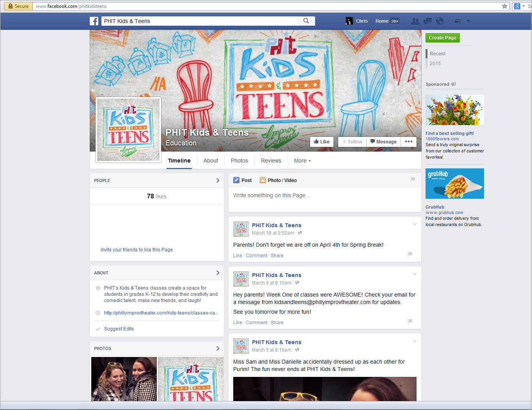Click 78 likes count
The image size is (532, 410).
pos(157,196)
